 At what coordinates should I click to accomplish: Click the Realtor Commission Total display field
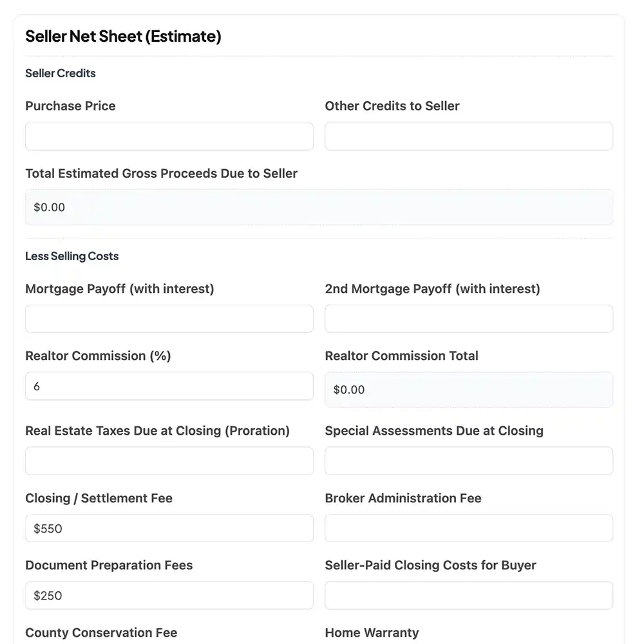click(468, 390)
